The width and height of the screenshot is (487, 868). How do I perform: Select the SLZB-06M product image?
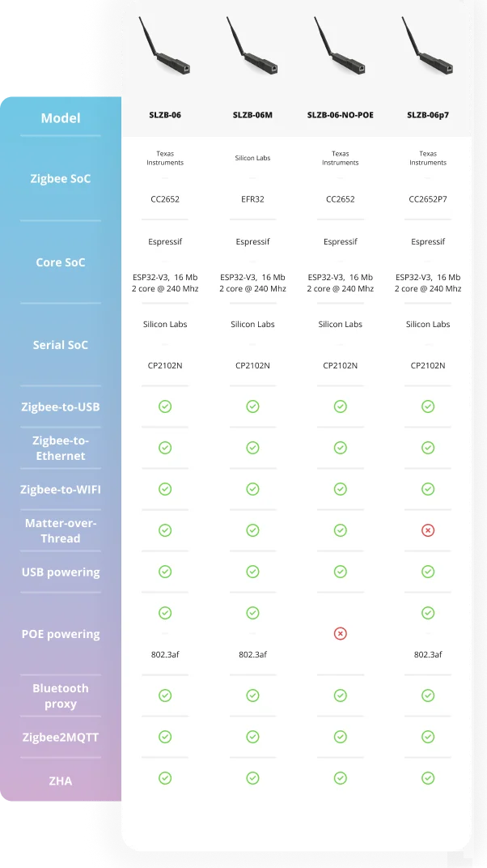click(252, 49)
